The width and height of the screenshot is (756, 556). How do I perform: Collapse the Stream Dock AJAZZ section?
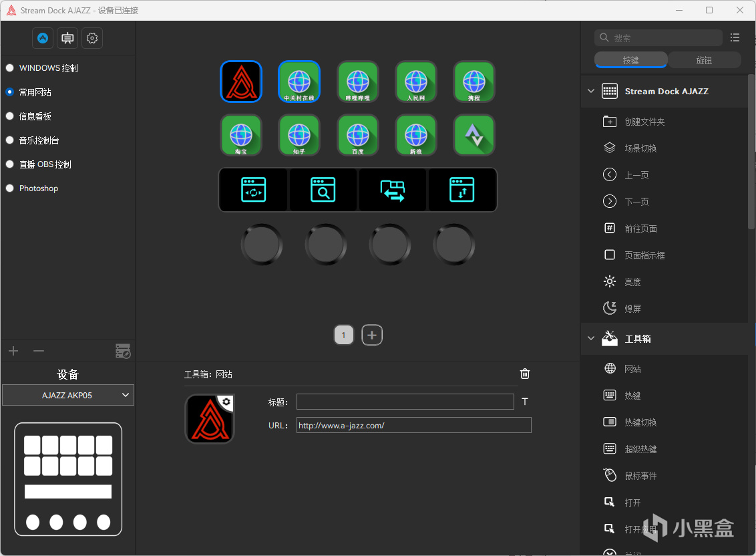point(591,91)
